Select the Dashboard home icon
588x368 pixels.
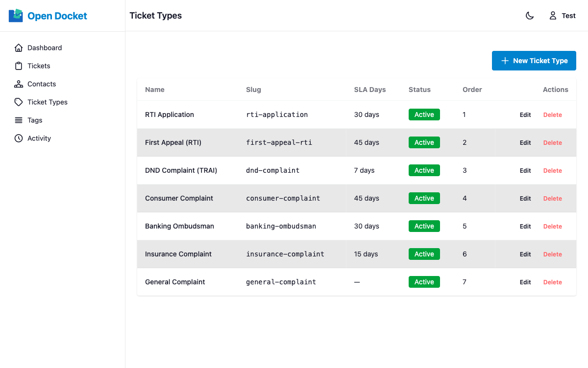click(18, 47)
